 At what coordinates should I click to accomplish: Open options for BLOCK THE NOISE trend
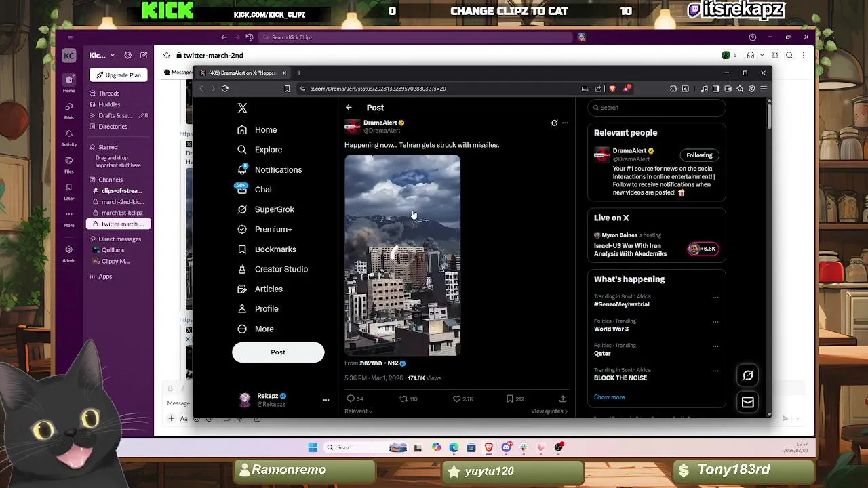coord(715,371)
